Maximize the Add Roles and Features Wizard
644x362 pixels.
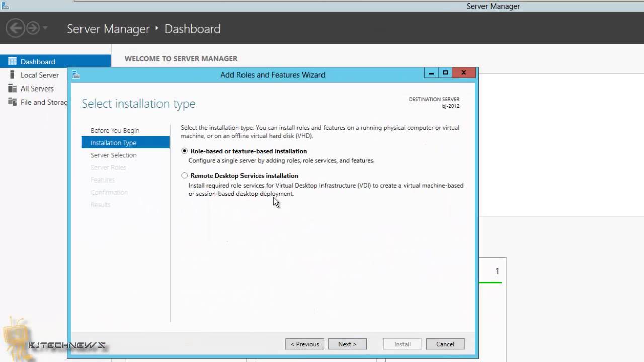coord(445,73)
